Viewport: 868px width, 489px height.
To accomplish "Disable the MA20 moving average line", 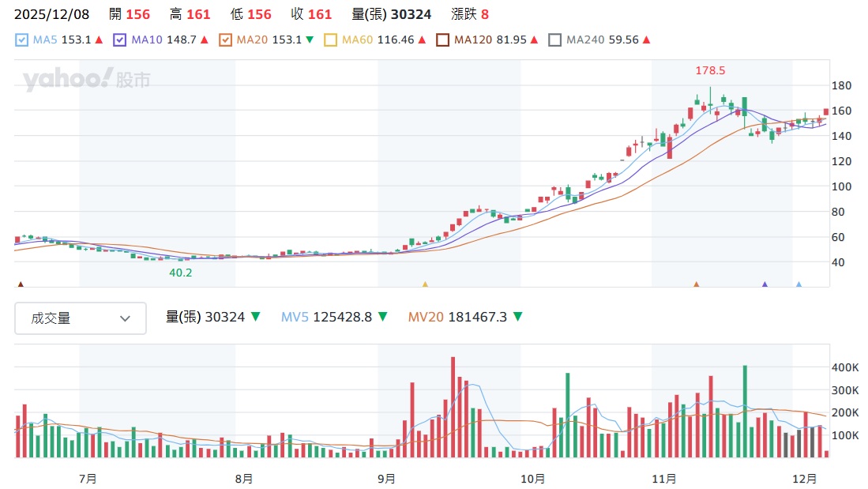I will coord(225,39).
